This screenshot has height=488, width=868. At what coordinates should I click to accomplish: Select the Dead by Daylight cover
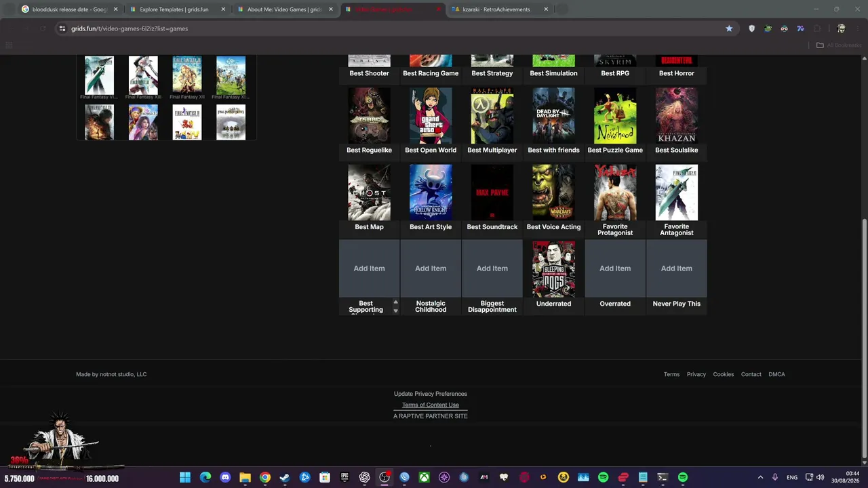pos(553,116)
